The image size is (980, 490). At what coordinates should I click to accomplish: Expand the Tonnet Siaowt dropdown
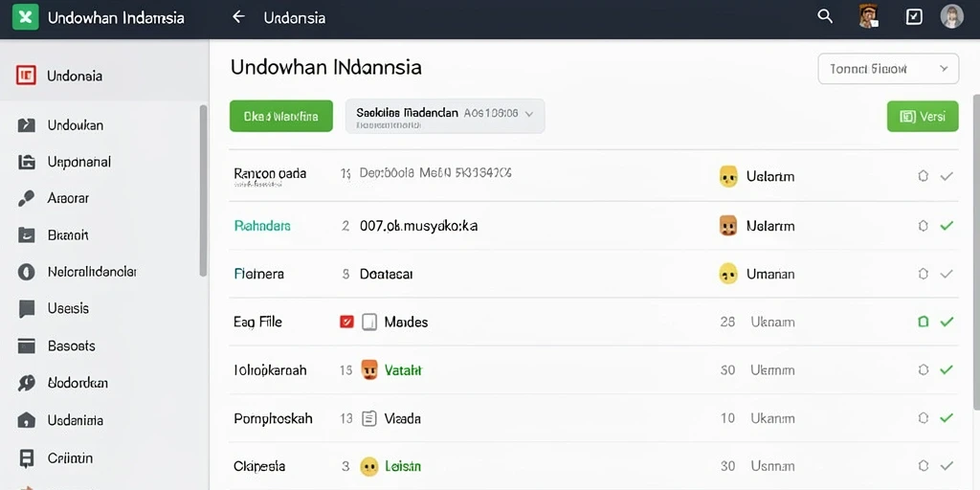point(888,69)
